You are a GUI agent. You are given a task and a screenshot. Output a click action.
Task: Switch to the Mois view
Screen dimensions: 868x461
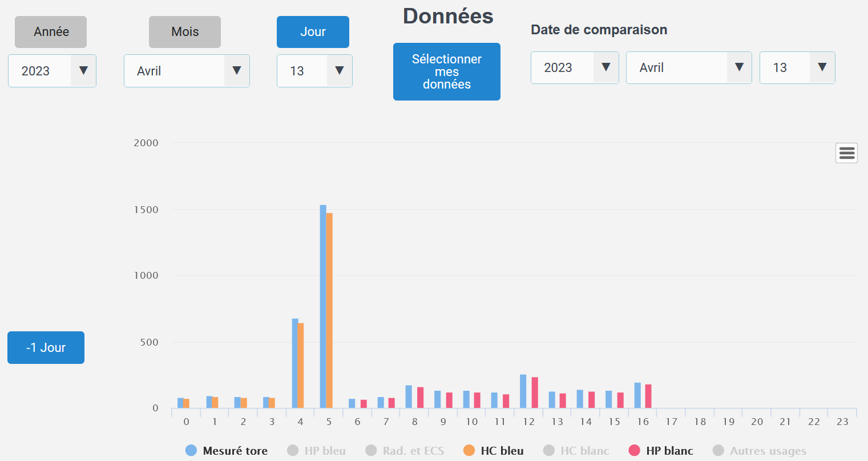[185, 32]
